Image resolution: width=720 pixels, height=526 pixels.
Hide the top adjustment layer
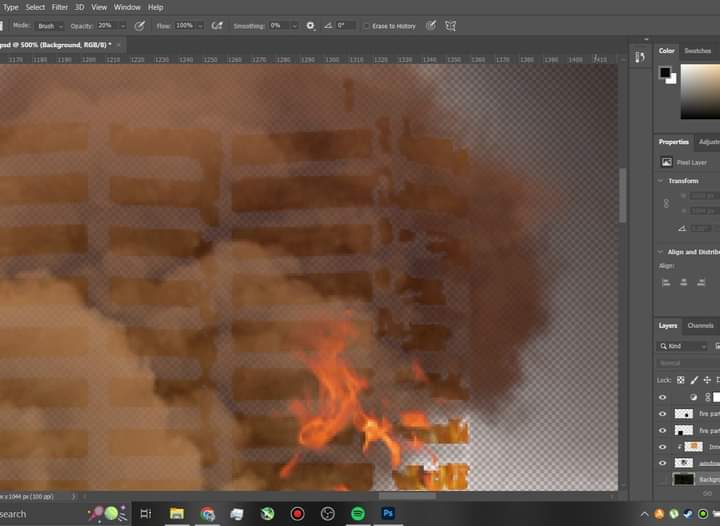(x=662, y=397)
